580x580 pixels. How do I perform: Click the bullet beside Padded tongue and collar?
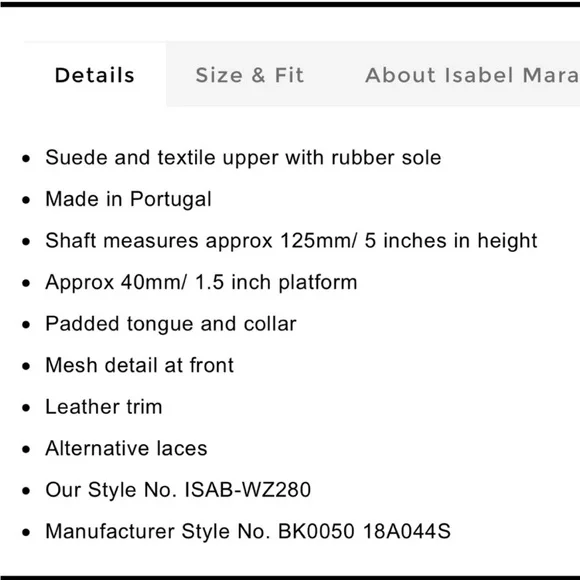26,325
